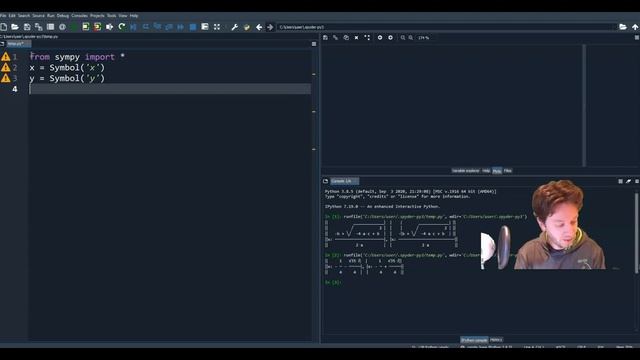Save all plots in Plots pane
This screenshot has width=640, height=360.
pos(336,38)
